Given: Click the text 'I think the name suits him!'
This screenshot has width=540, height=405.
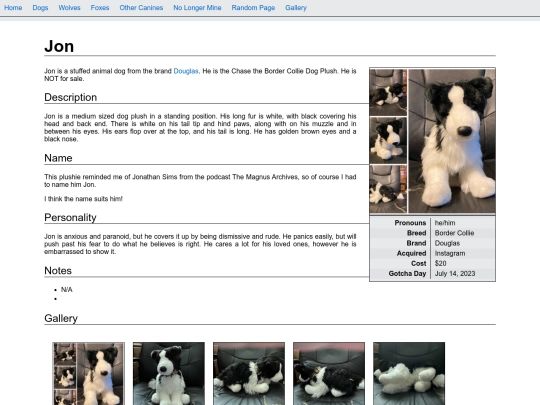Looking at the screenshot, I should tap(83, 199).
